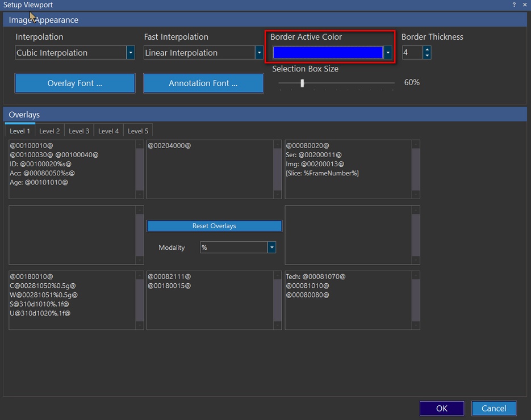
Task: Click the top-left overlay text box
Action: point(72,169)
